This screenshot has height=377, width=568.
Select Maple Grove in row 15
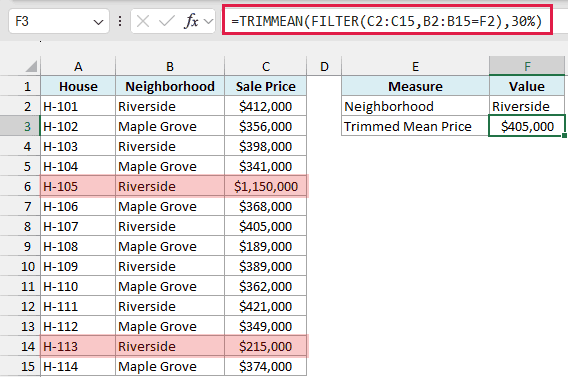point(170,366)
